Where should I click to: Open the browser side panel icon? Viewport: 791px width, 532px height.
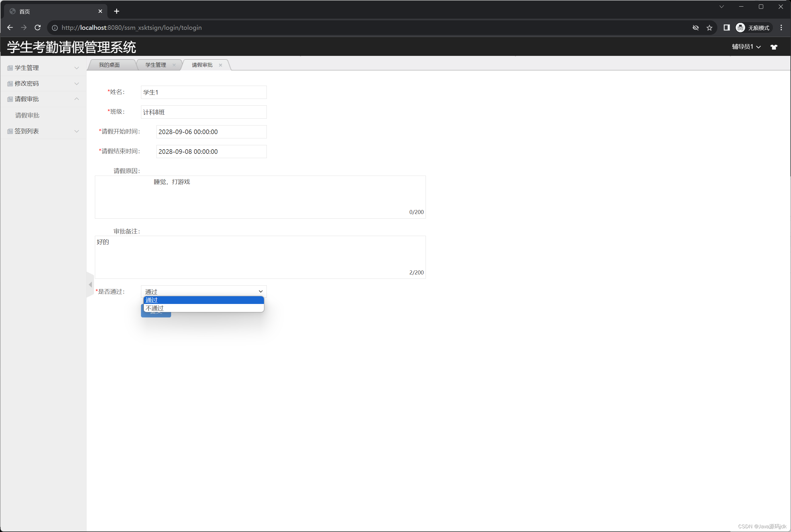727,28
